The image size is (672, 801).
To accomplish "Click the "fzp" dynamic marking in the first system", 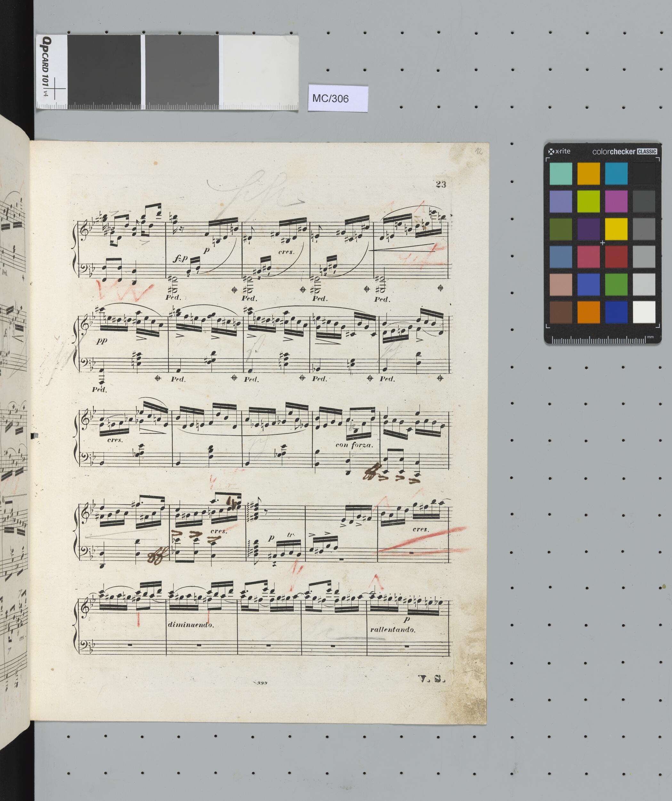I will coord(180,259).
